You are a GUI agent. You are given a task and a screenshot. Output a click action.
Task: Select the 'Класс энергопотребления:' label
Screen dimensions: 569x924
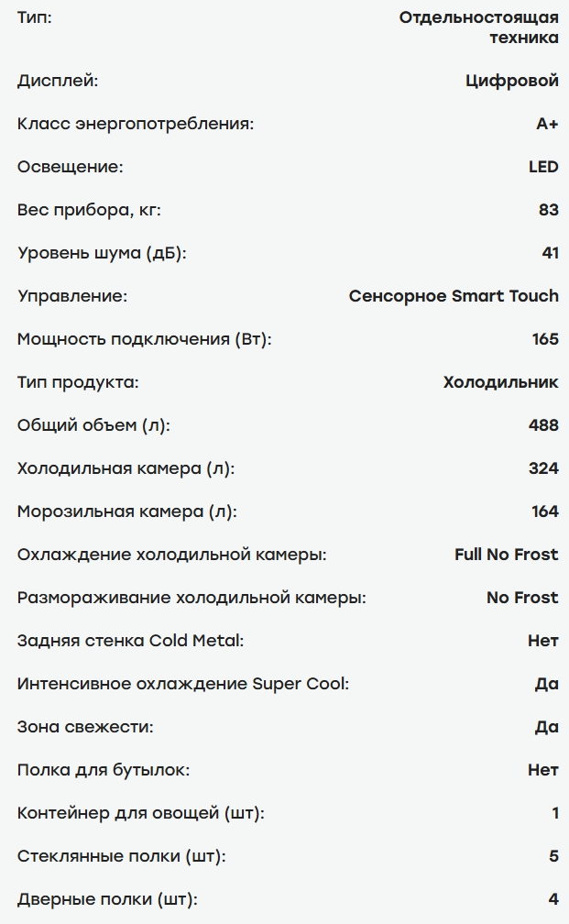tap(136, 124)
